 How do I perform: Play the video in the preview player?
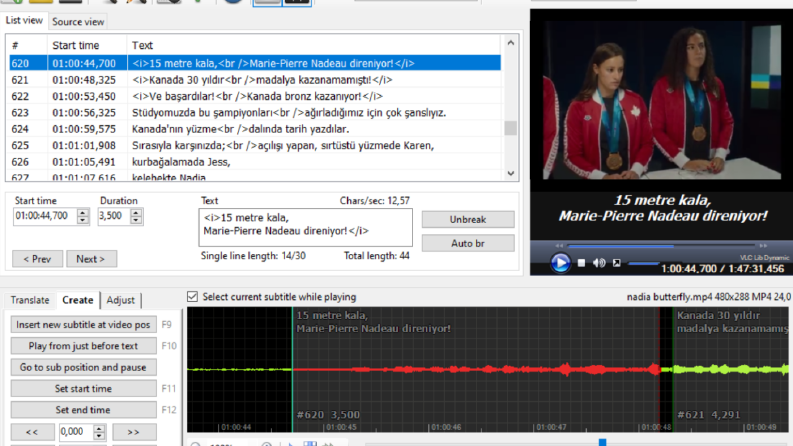[560, 263]
